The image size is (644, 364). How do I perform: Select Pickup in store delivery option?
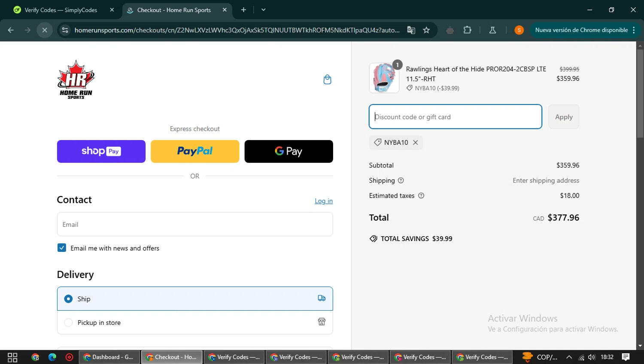(195, 322)
